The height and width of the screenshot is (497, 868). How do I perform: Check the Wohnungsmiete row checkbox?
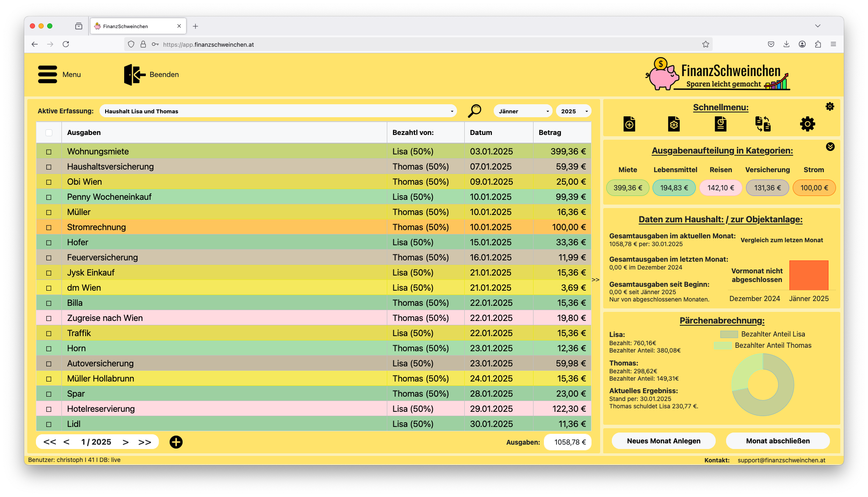[49, 152]
